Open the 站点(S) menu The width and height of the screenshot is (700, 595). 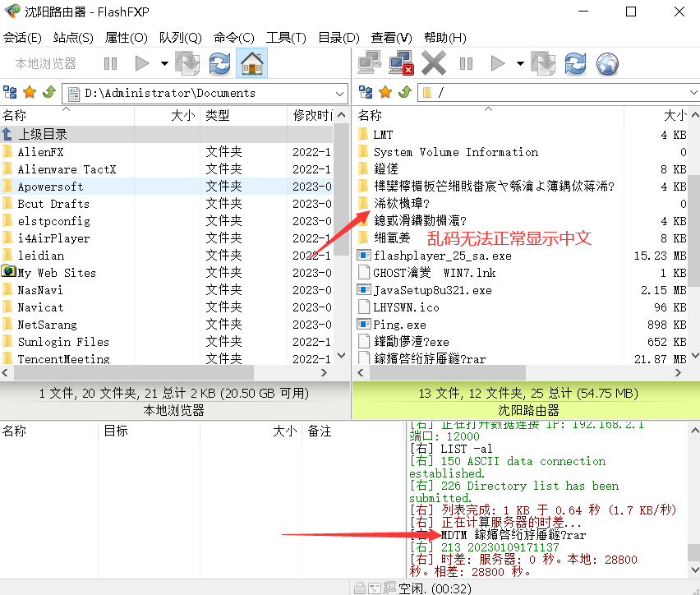(73, 38)
